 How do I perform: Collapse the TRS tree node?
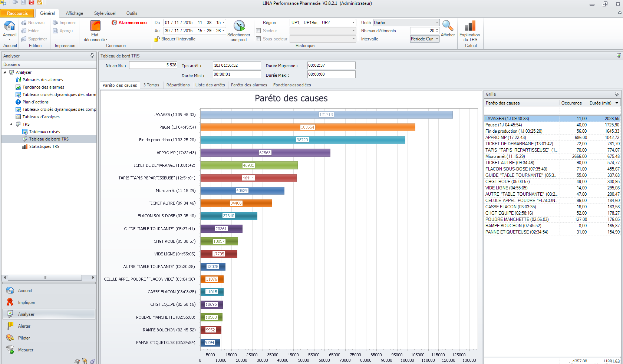pyautogui.click(x=11, y=124)
